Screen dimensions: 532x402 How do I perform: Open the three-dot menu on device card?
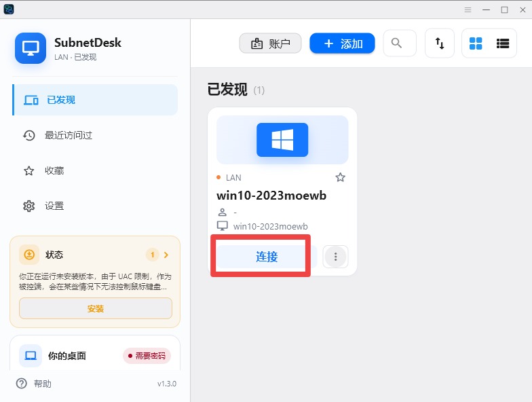[335, 257]
